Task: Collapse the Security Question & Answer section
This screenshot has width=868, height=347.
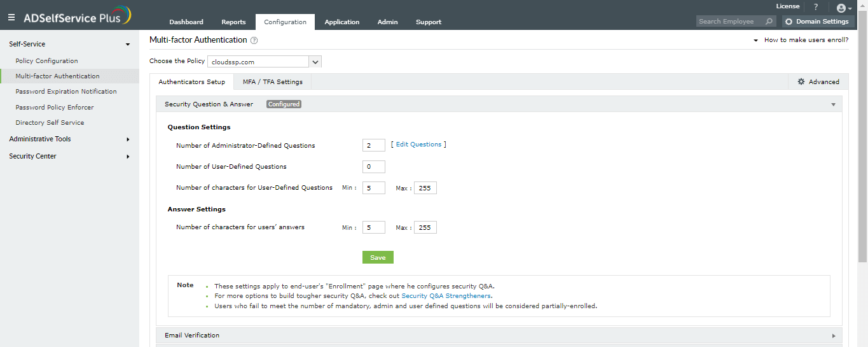Action: coord(833,104)
